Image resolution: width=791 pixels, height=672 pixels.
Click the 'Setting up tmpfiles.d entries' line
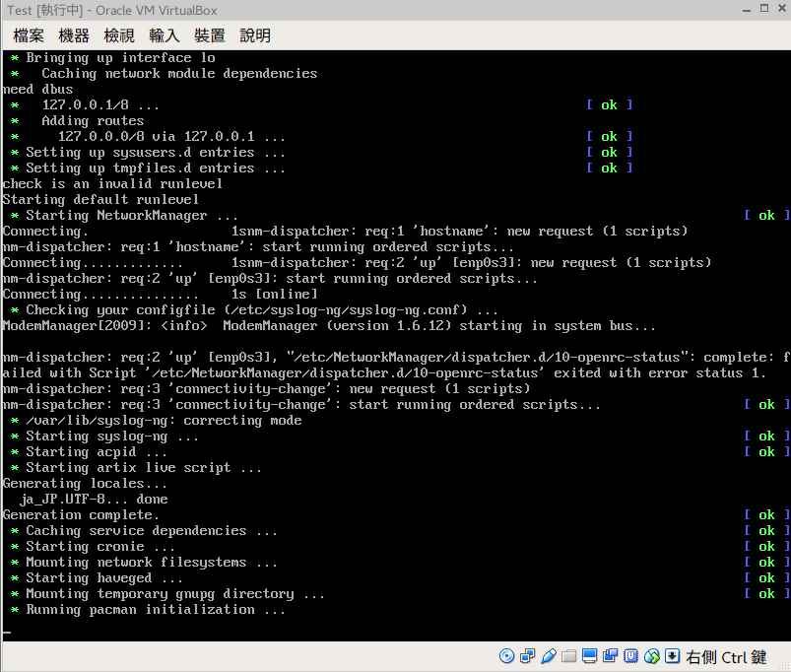(148, 168)
